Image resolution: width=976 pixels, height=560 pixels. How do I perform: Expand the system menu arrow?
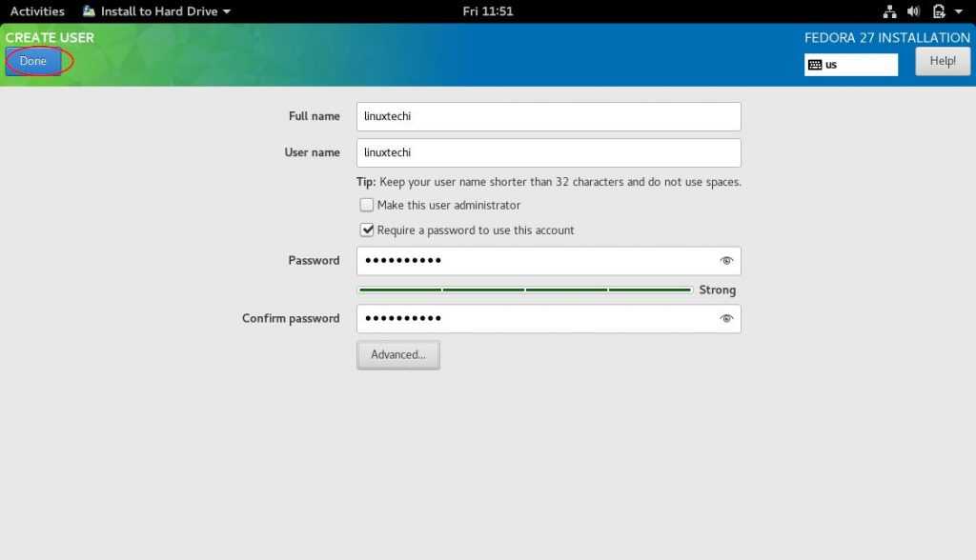point(959,11)
